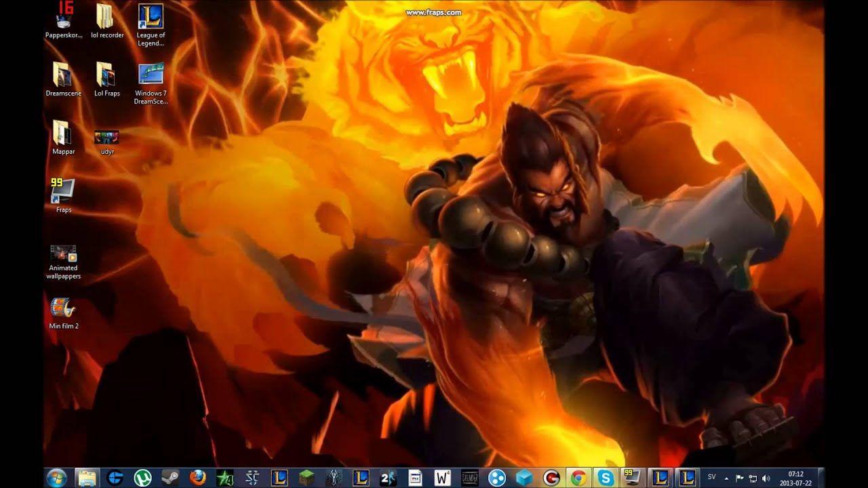The image size is (868, 488).
Task: Open the SV keyboard language selector
Action: click(x=711, y=476)
